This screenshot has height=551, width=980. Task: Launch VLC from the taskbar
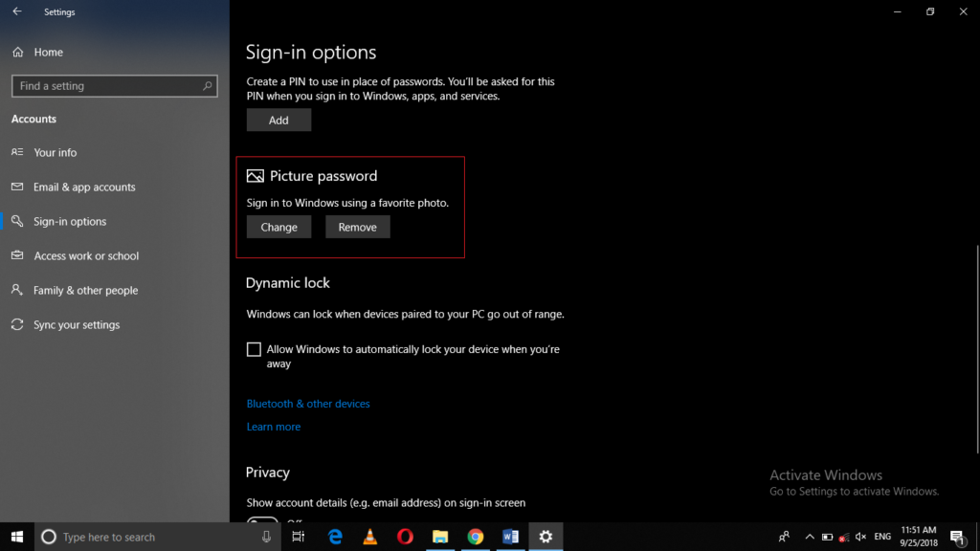pos(369,537)
